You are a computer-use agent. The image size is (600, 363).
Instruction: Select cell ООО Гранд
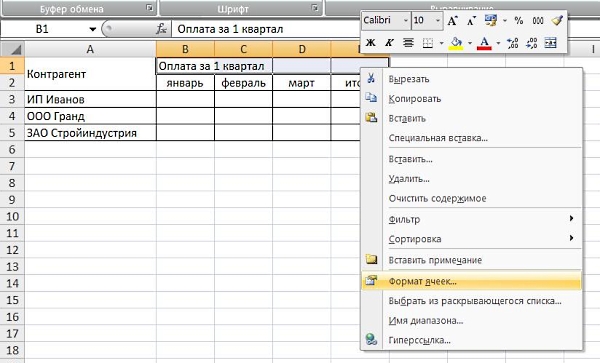click(90, 116)
